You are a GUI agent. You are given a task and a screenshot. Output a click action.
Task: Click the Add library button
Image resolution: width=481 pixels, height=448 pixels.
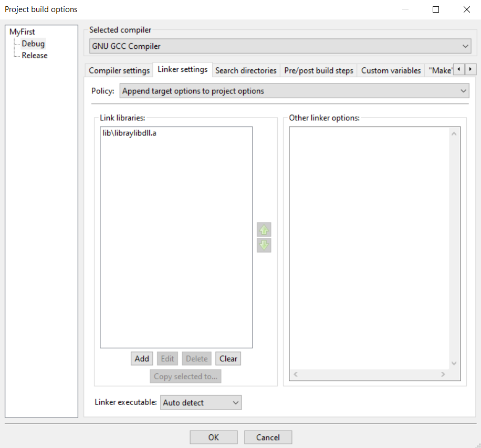(142, 359)
